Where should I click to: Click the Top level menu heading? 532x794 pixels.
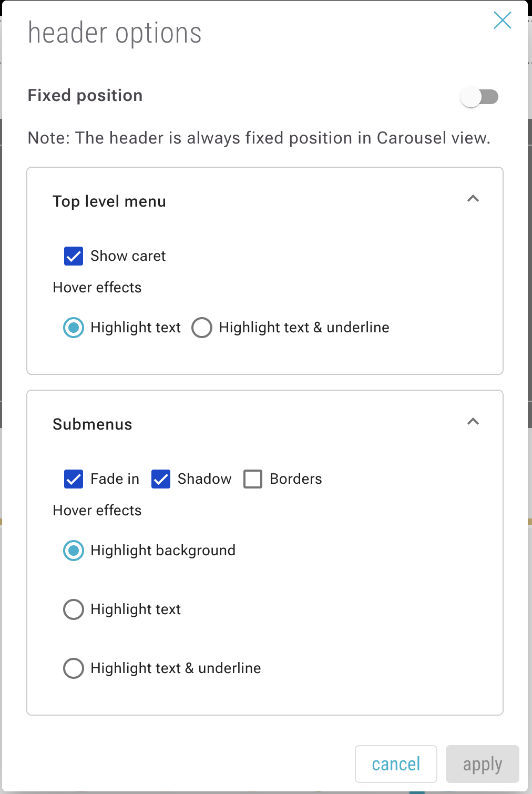tap(109, 201)
